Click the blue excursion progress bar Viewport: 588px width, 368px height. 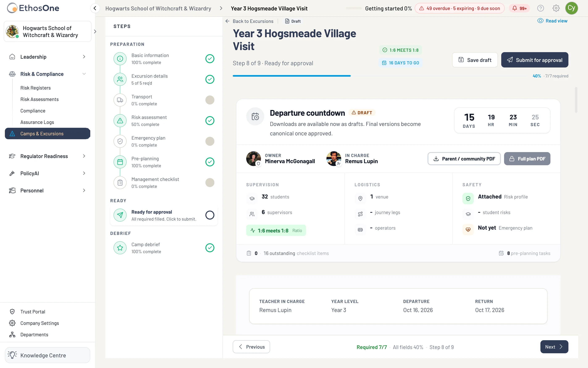(x=291, y=76)
